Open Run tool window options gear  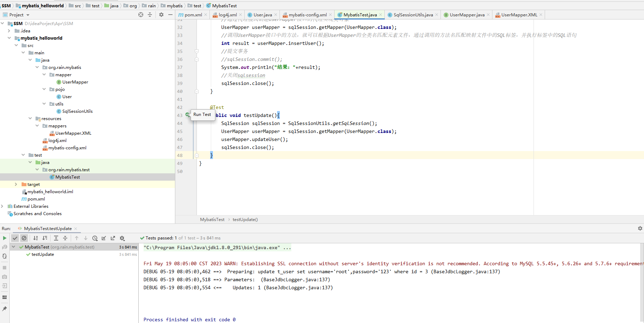[640, 228]
